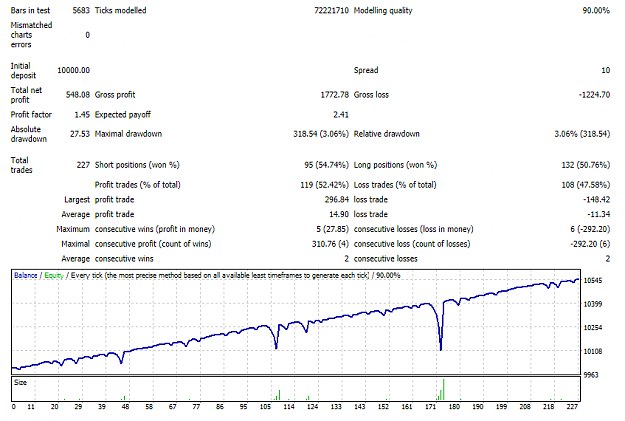Select the Balance legend label in chart
Image resolution: width=625 pixels, height=421 pixels.
click(x=26, y=275)
